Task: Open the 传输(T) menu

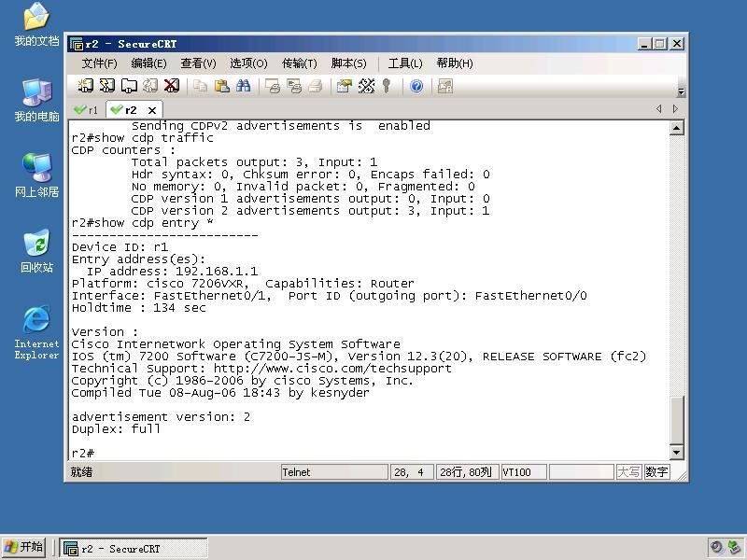Action: (x=299, y=63)
